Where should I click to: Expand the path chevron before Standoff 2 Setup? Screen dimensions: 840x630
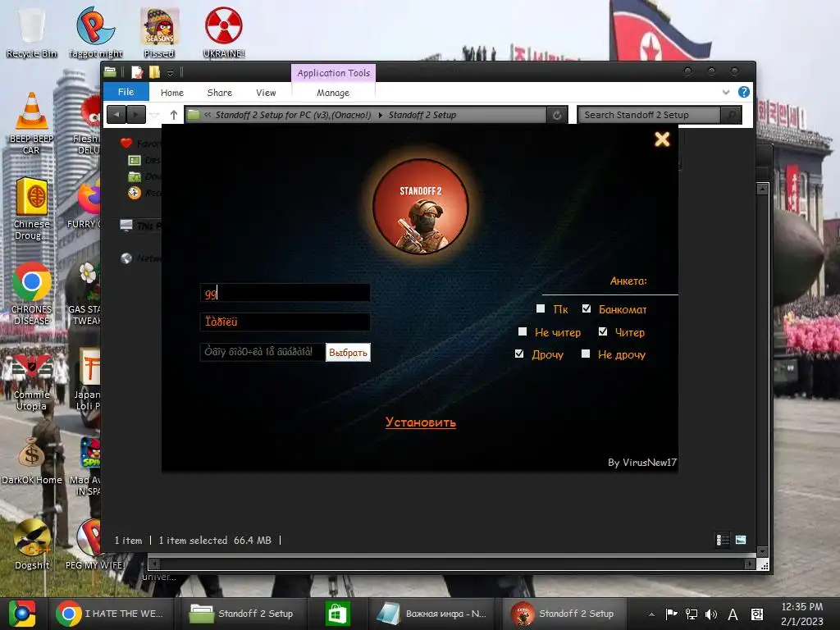pyautogui.click(x=381, y=115)
